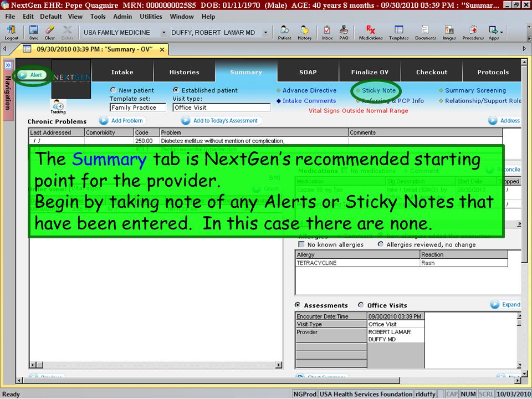Open the Procedures toolbar icon
The width and height of the screenshot is (532, 399).
click(x=473, y=33)
